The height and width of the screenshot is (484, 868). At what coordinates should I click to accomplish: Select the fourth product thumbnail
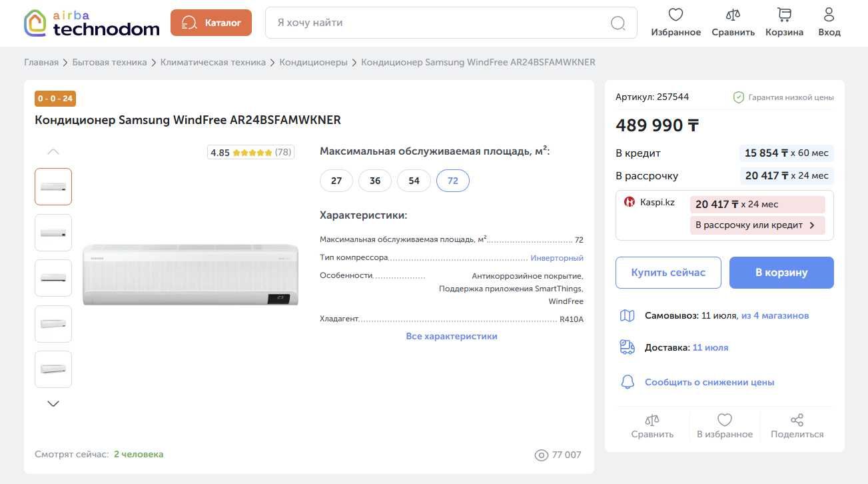tap(53, 324)
